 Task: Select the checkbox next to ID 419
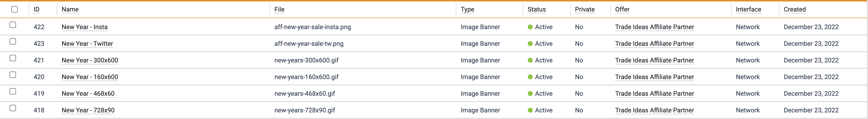click(13, 91)
